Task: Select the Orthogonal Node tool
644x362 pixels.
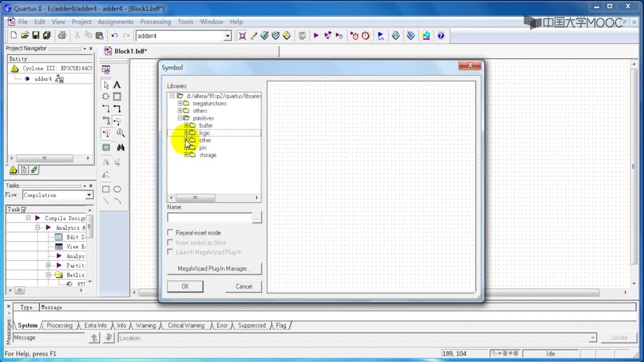Action: tap(106, 109)
